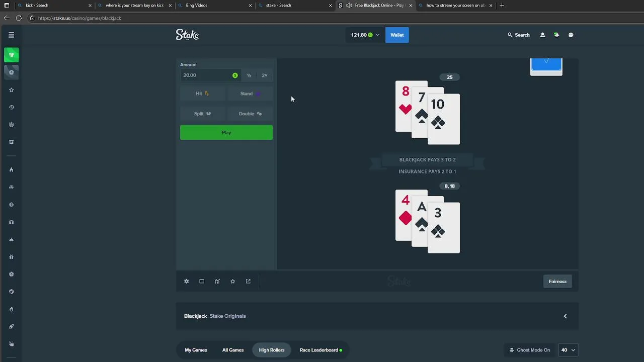Open the Wallet
Viewport: 644px width, 362px height.
click(x=397, y=35)
